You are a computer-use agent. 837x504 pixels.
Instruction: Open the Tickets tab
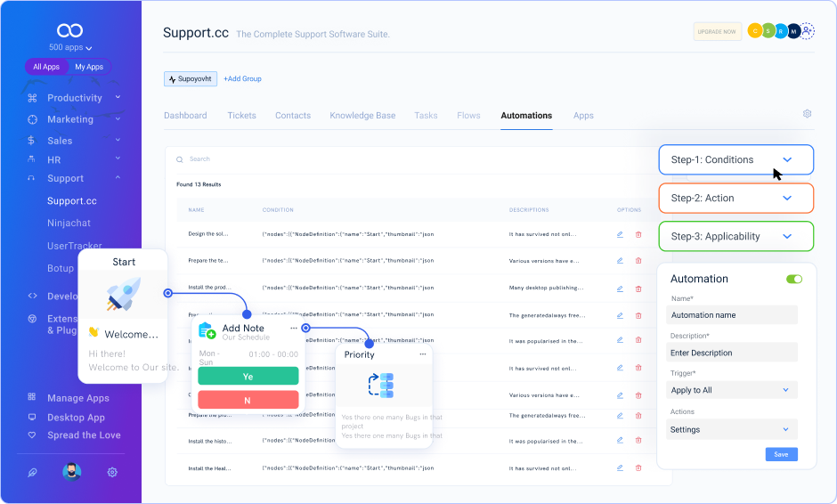click(x=241, y=116)
